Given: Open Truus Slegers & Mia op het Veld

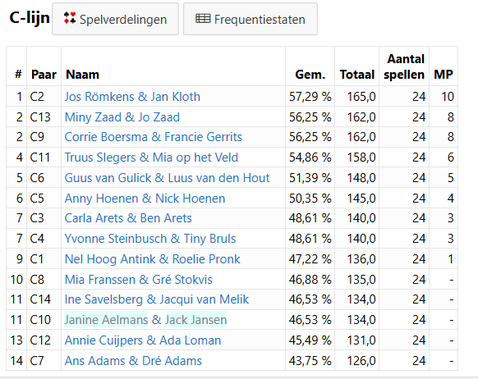Looking at the screenshot, I should point(151,157).
